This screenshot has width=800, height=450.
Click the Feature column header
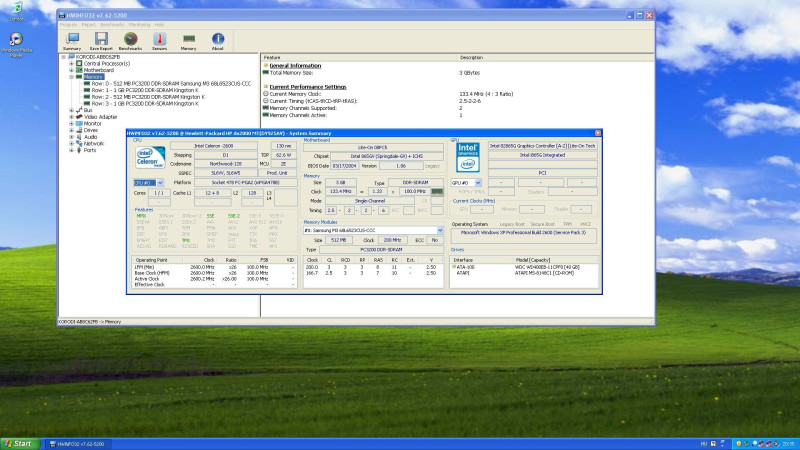pyautogui.click(x=360, y=58)
